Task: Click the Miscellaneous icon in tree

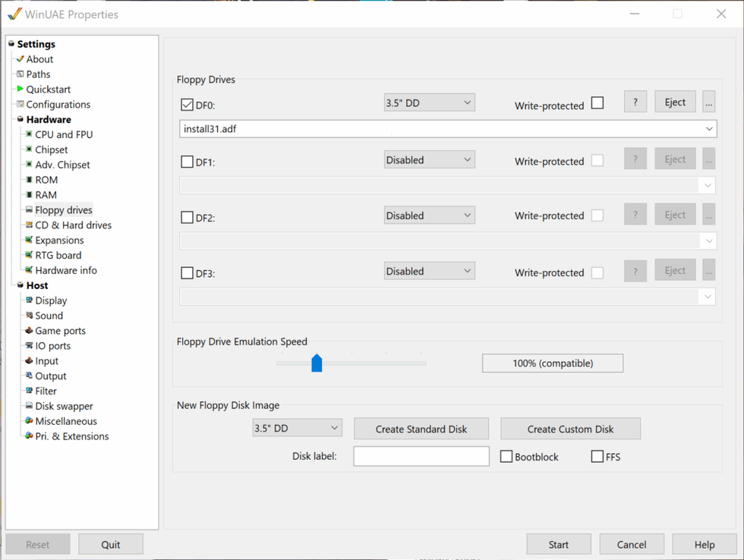Action: click(29, 421)
